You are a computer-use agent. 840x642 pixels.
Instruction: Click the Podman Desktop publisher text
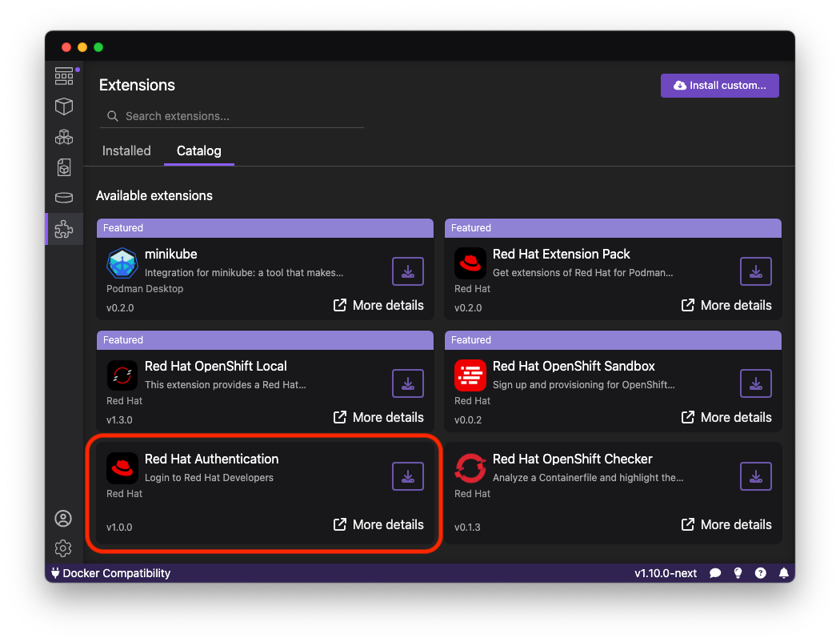(145, 289)
